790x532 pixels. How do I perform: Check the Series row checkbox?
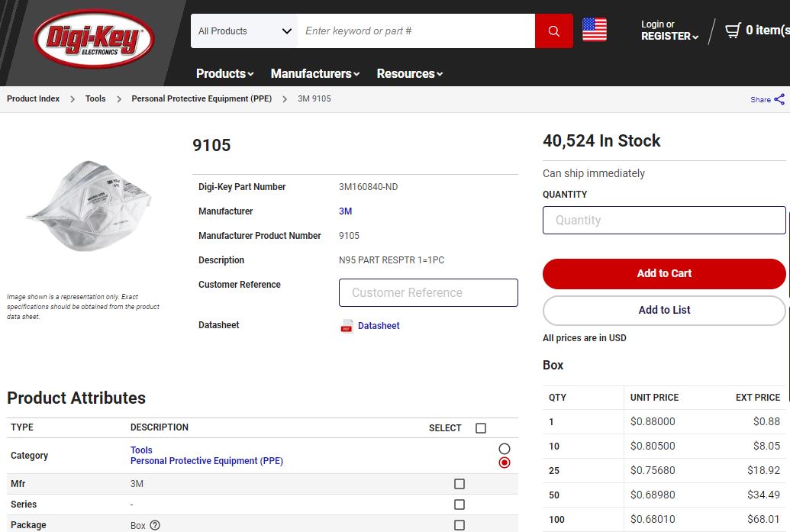(459, 505)
